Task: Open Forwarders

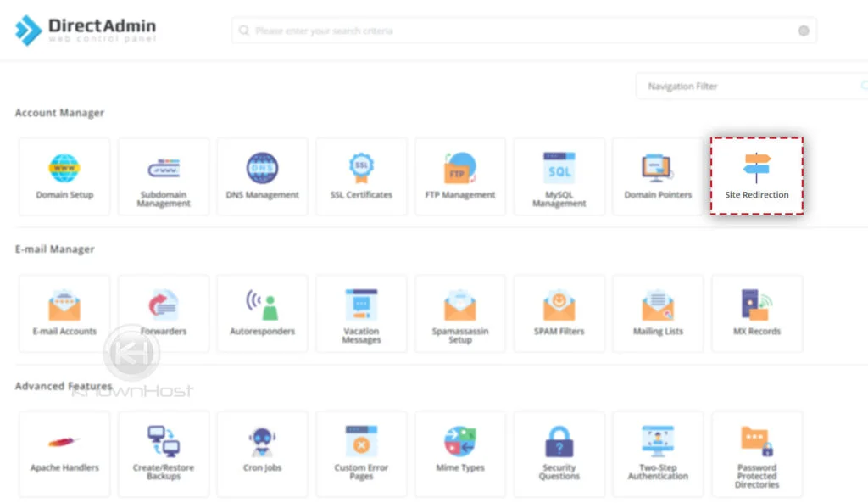Action: (164, 314)
